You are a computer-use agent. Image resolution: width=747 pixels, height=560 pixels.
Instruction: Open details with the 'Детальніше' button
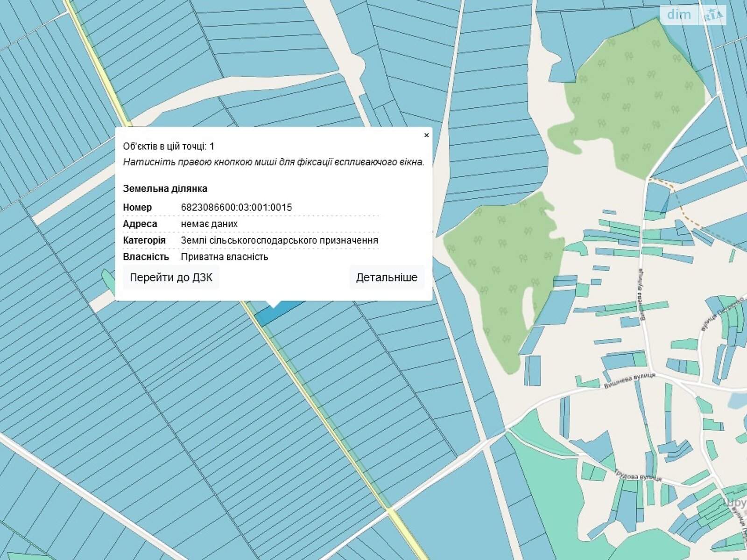tap(387, 277)
